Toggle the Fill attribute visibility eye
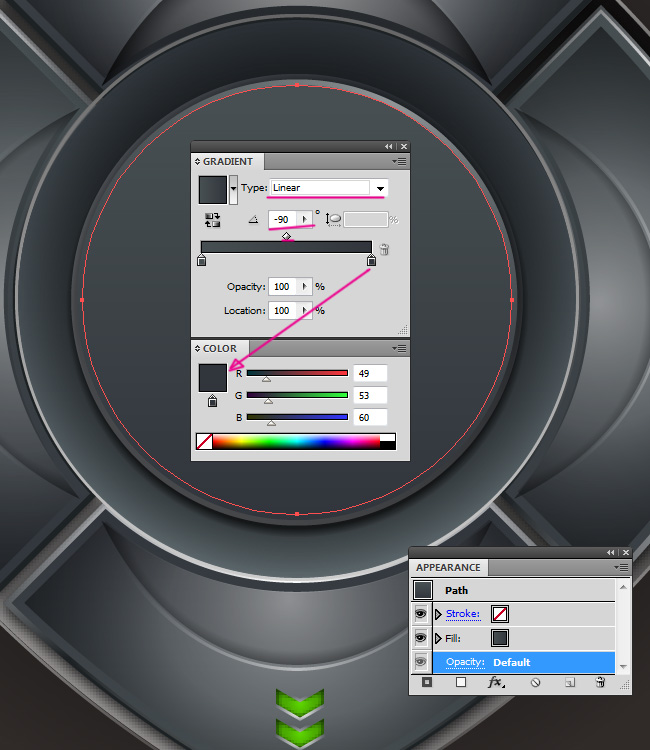Image resolution: width=650 pixels, height=750 pixels. (421, 638)
